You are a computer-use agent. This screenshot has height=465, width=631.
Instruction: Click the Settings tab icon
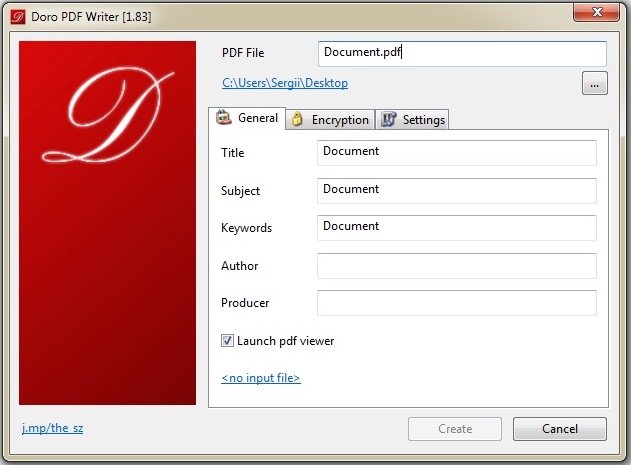(389, 119)
